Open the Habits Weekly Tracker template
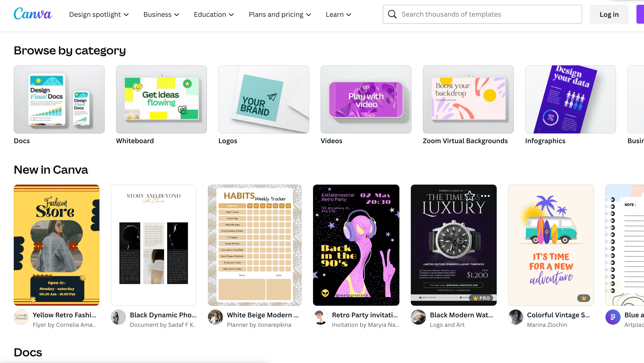This screenshot has width=644, height=363. (255, 245)
